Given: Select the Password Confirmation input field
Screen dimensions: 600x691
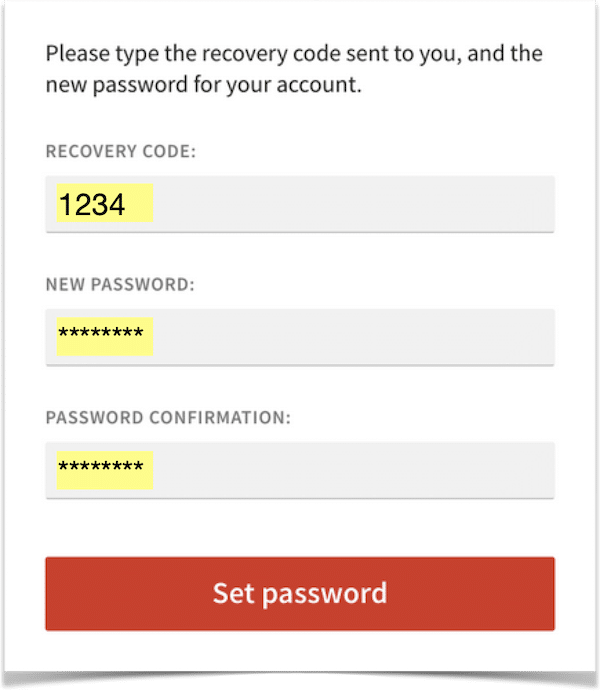Looking at the screenshot, I should tap(299, 469).
